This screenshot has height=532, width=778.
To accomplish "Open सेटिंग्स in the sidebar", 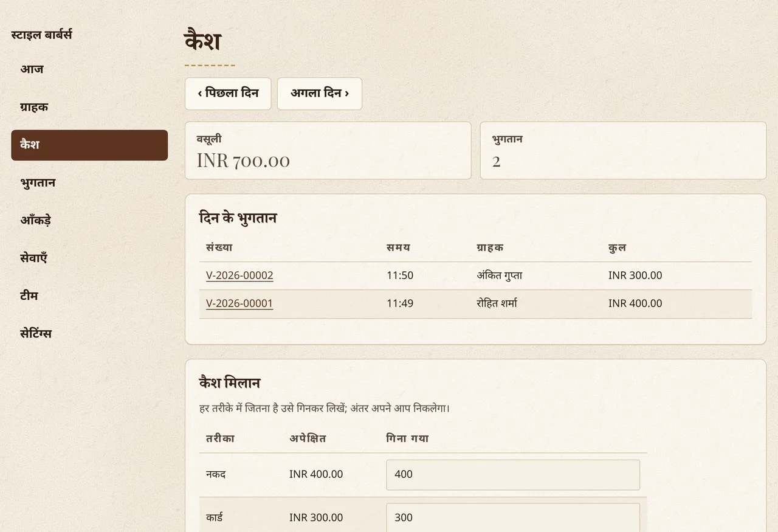I will coord(89,333).
